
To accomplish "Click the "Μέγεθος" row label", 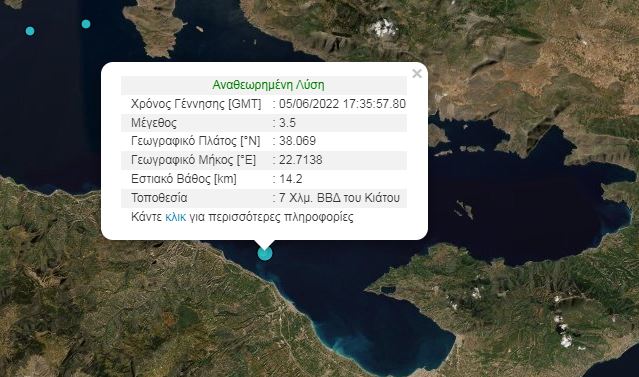I will tap(154, 123).
